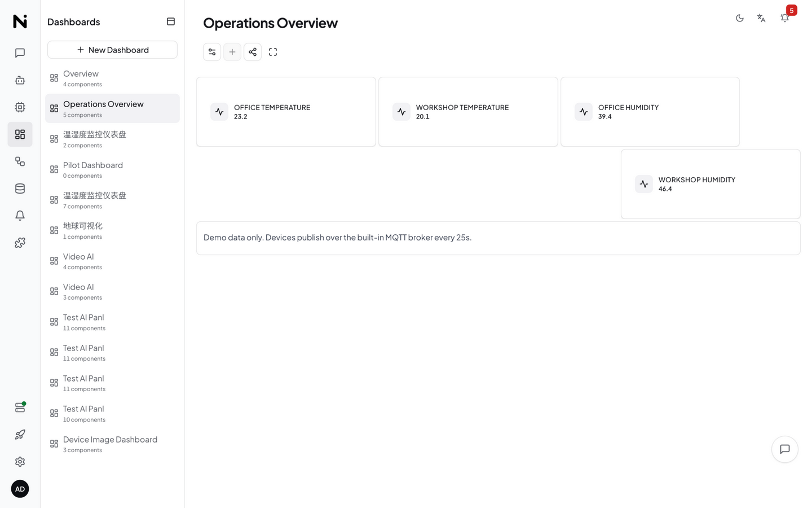Open the robot agents icon in left rail
812x508 pixels.
pyautogui.click(x=20, y=80)
